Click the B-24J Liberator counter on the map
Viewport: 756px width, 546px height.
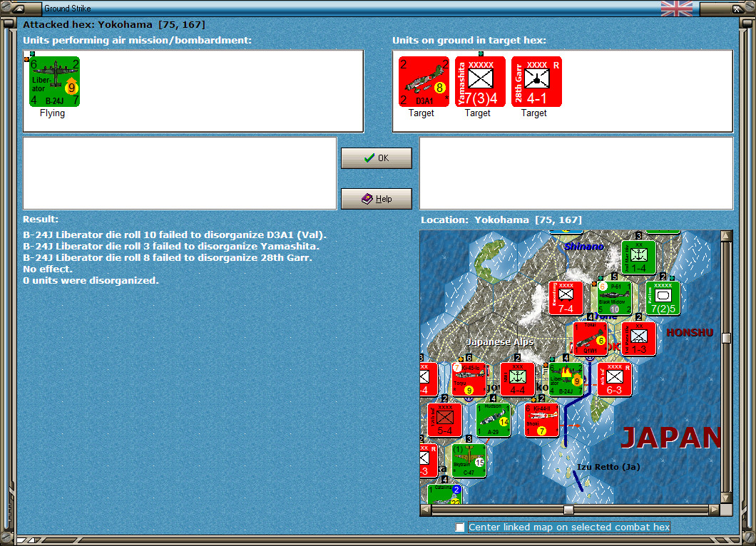[566, 380]
